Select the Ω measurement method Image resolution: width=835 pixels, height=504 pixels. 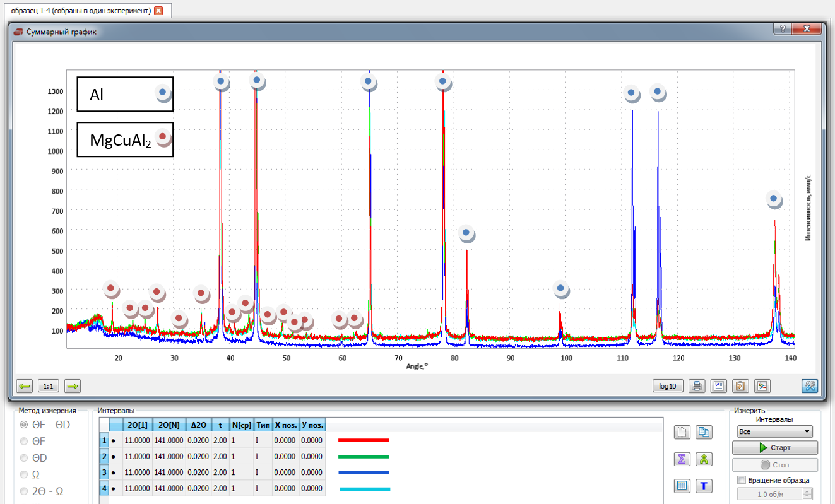(23, 473)
